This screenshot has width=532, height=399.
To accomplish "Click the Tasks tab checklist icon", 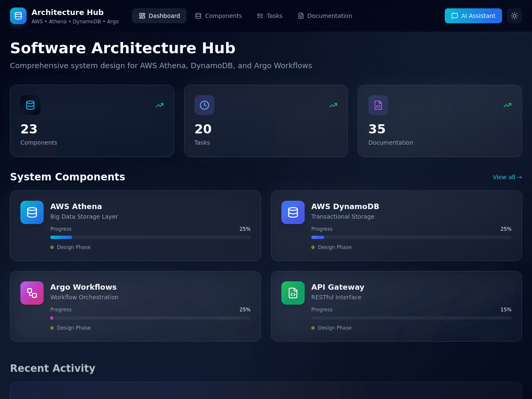I will coord(260,16).
